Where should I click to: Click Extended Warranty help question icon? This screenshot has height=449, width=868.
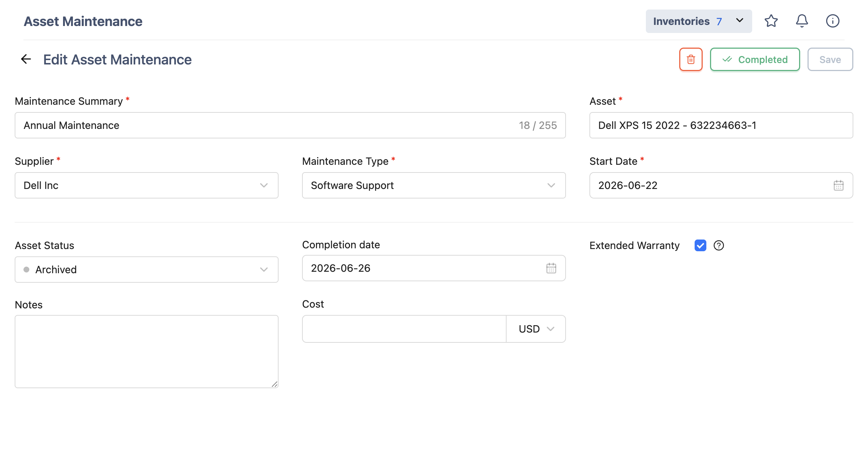coord(718,245)
